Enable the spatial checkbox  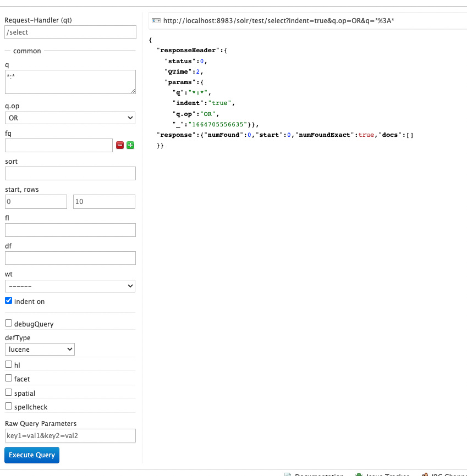coord(9,392)
